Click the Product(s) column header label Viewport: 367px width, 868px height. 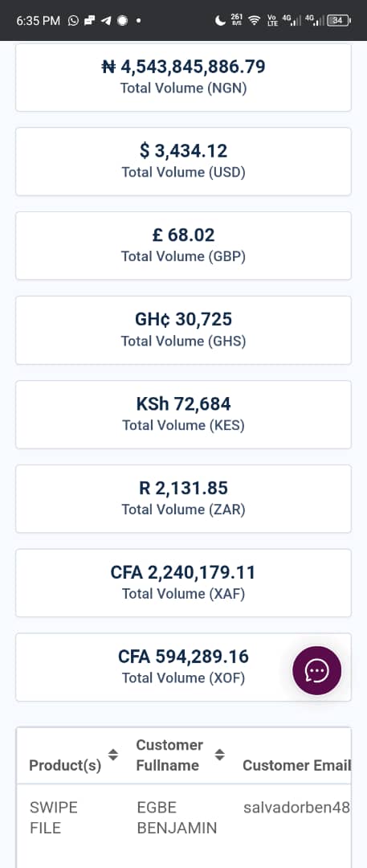65,765
